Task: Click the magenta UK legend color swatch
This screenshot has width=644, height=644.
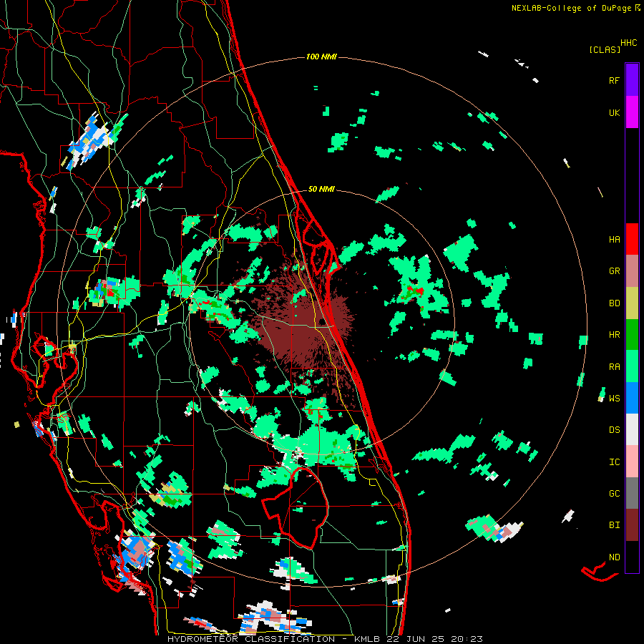Action: point(632,112)
